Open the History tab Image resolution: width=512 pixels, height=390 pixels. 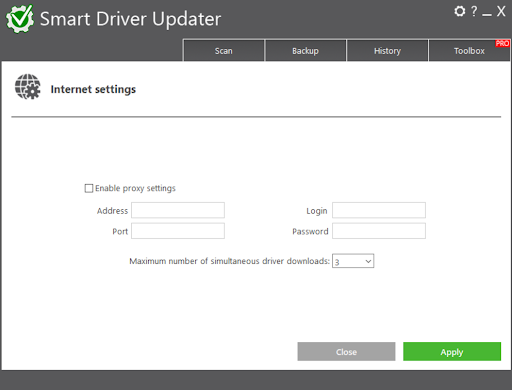[x=387, y=51]
